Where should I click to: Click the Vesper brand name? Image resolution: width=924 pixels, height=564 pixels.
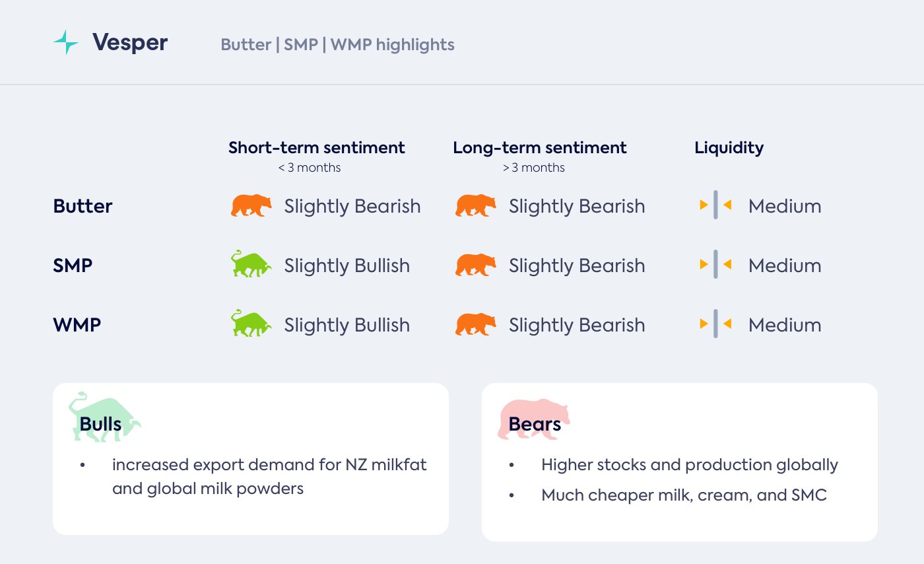tap(130, 44)
